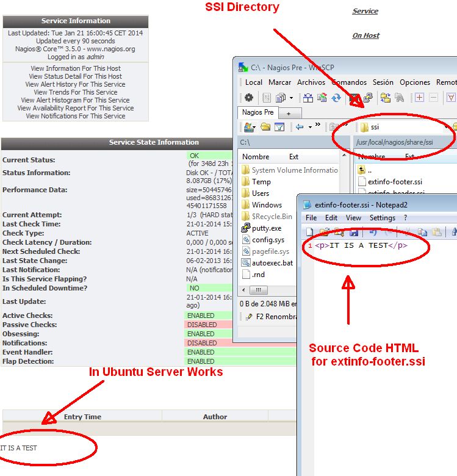Expand the queue icon dropdown arrow
457x476 pixels.
point(290,98)
